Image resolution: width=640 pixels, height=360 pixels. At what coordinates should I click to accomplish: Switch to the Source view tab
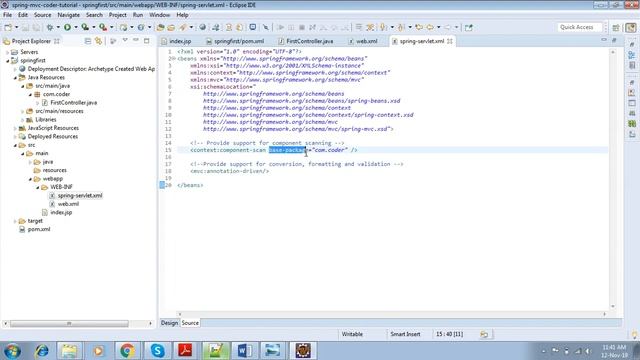190,323
